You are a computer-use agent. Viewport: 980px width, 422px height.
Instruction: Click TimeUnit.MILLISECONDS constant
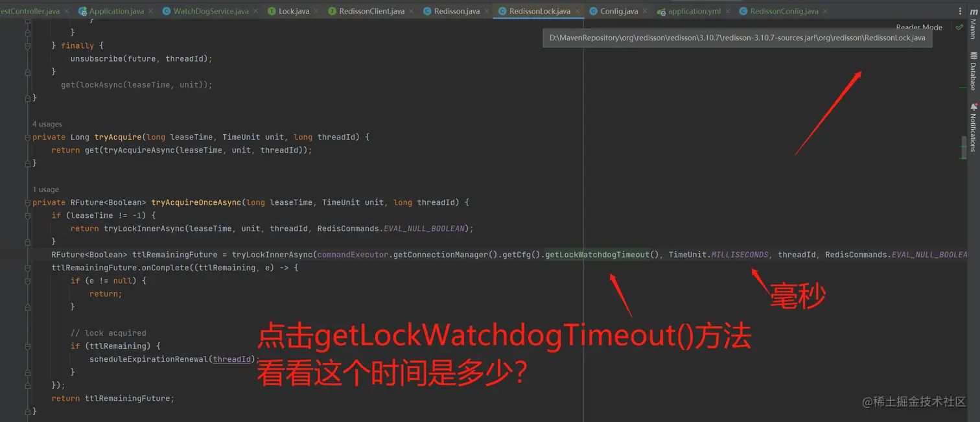(719, 255)
